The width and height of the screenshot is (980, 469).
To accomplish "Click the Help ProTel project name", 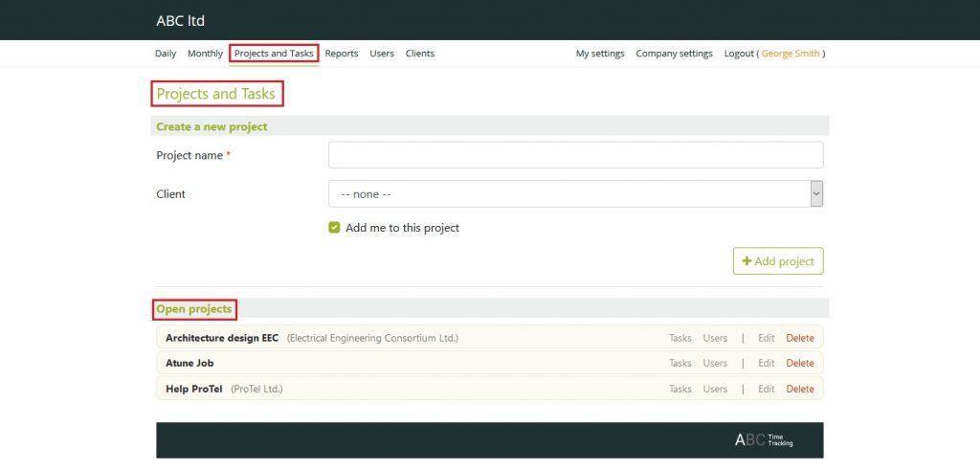I will click(x=193, y=389).
